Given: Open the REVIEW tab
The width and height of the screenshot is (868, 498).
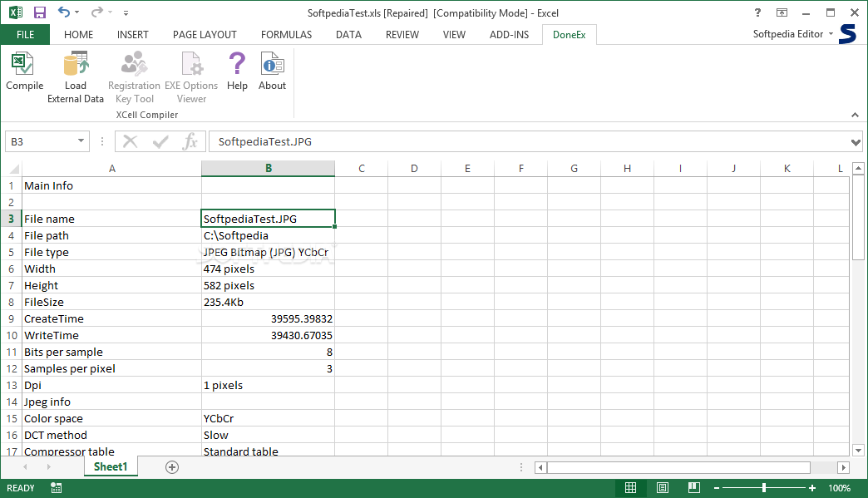Looking at the screenshot, I should [x=402, y=34].
